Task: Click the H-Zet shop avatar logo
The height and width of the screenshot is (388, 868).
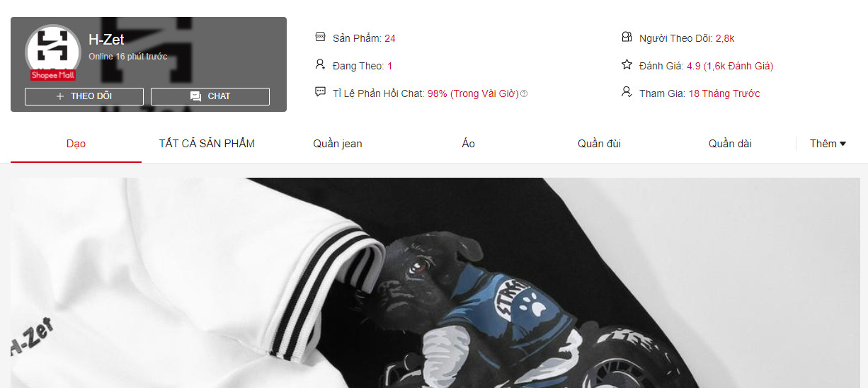Action: click(52, 52)
